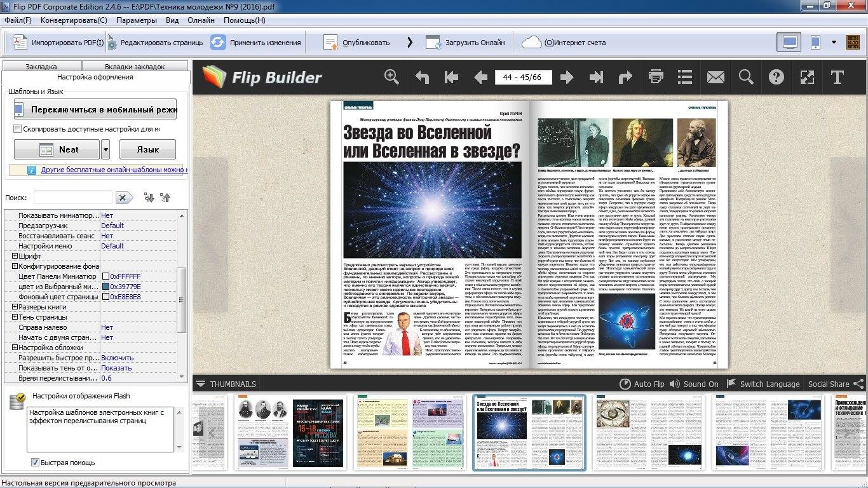The width and height of the screenshot is (868, 488).
Task: Expand the Размеры книги group
Action: 15,307
